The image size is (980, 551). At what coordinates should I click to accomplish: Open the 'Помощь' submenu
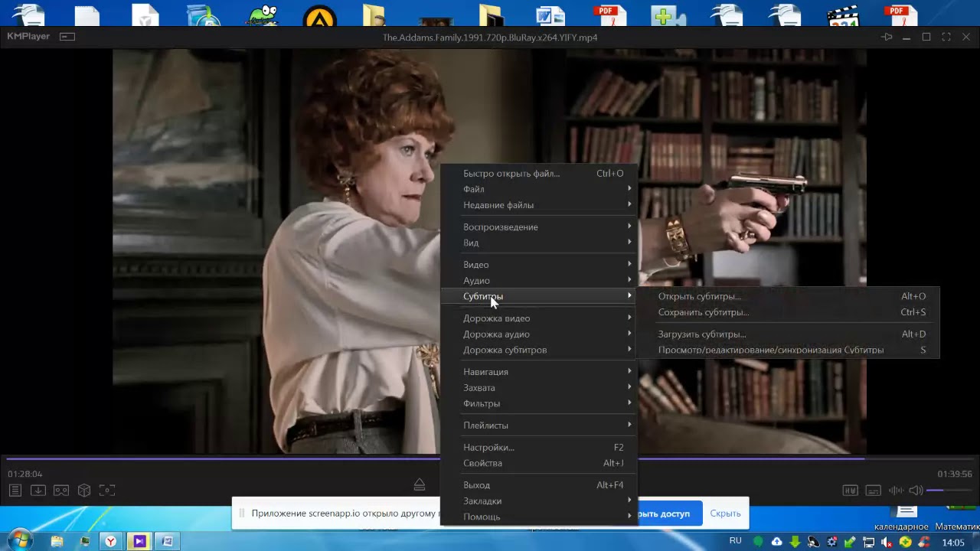[539, 517]
